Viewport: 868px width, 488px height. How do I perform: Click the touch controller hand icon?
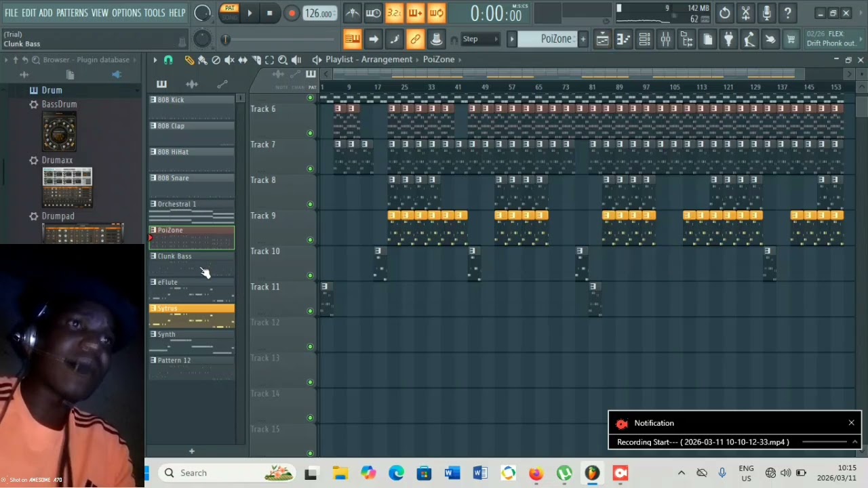[x=770, y=40]
